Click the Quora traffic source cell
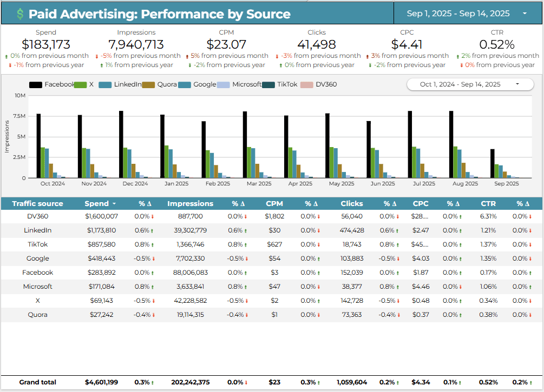 [37, 315]
